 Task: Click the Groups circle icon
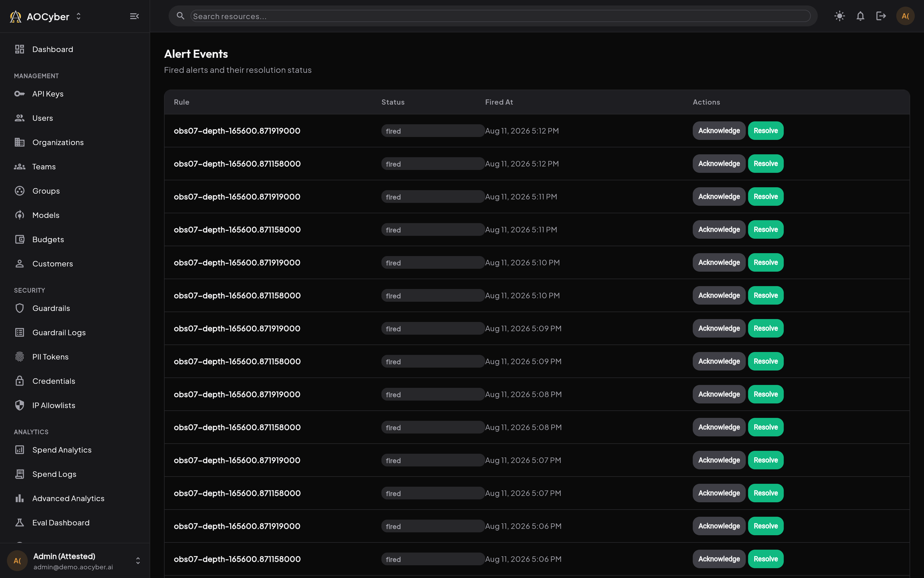point(19,191)
